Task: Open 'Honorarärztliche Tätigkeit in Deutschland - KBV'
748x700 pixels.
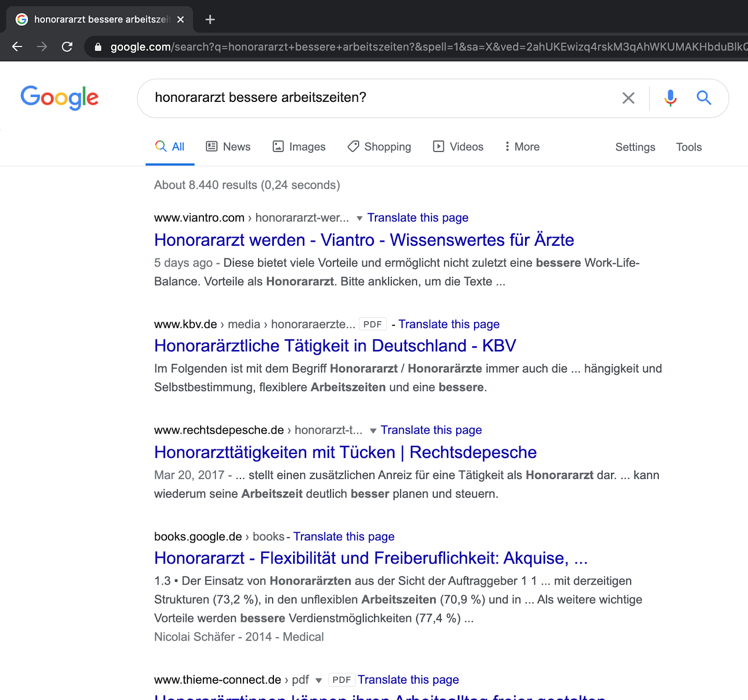Action: click(x=335, y=346)
